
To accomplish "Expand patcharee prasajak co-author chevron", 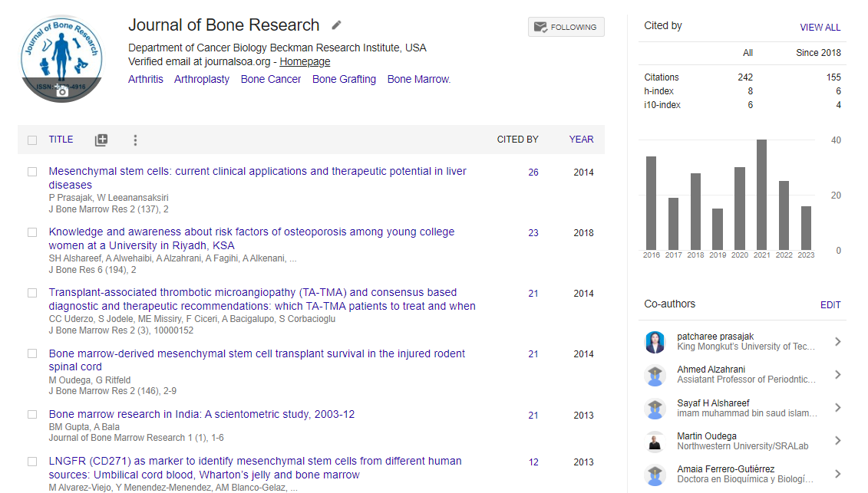I will pyautogui.click(x=837, y=342).
